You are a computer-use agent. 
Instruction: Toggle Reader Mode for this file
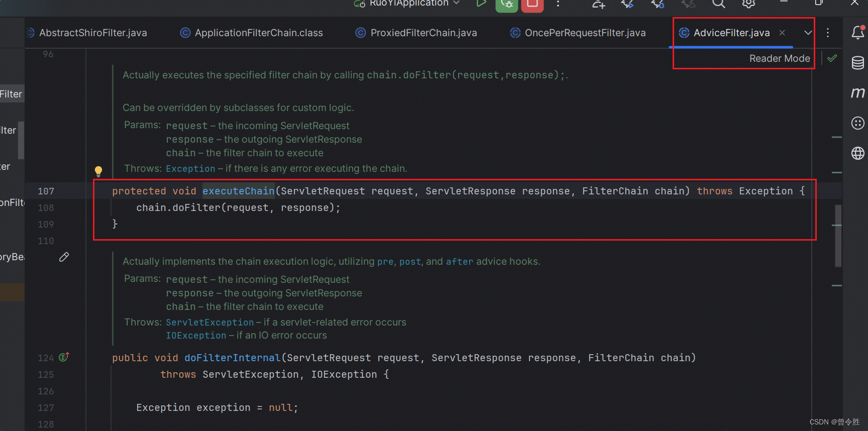(x=780, y=58)
